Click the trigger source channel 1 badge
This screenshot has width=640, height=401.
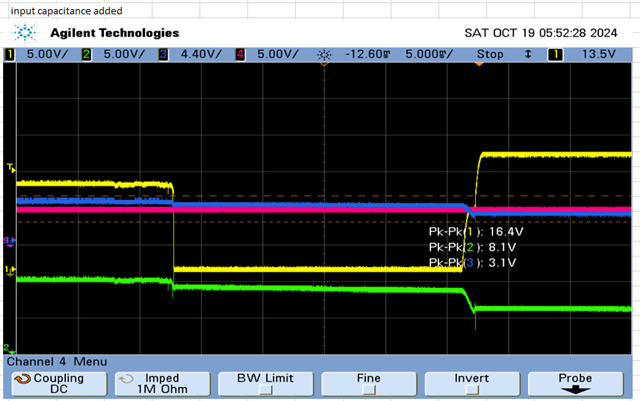pyautogui.click(x=555, y=54)
